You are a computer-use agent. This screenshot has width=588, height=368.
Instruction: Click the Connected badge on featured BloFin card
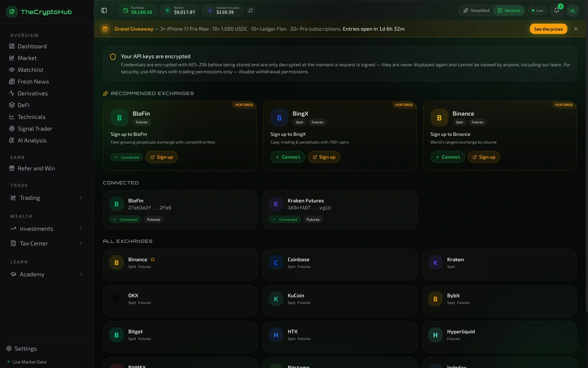[x=127, y=158]
